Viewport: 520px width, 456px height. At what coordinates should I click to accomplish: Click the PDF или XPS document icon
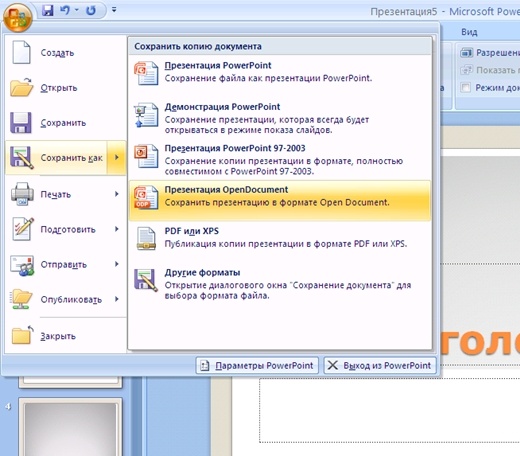pos(146,239)
